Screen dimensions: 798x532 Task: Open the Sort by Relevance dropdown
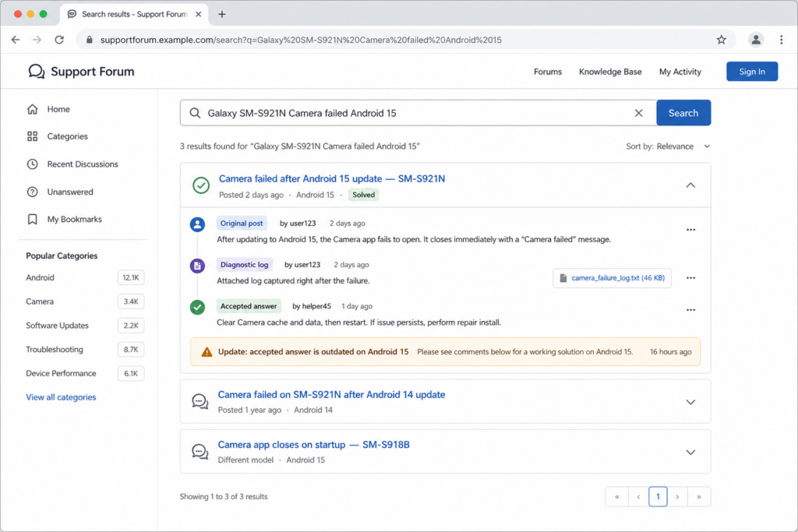[x=668, y=146]
